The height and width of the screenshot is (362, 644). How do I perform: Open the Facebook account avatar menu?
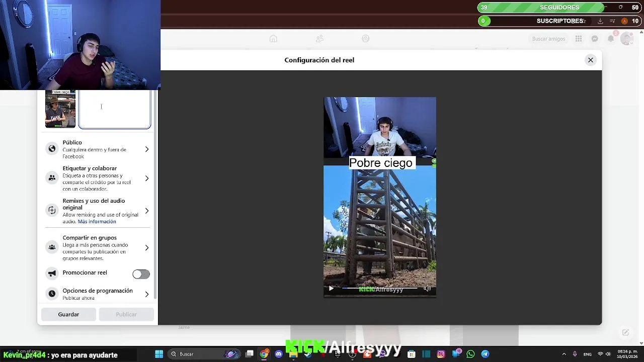626,39
